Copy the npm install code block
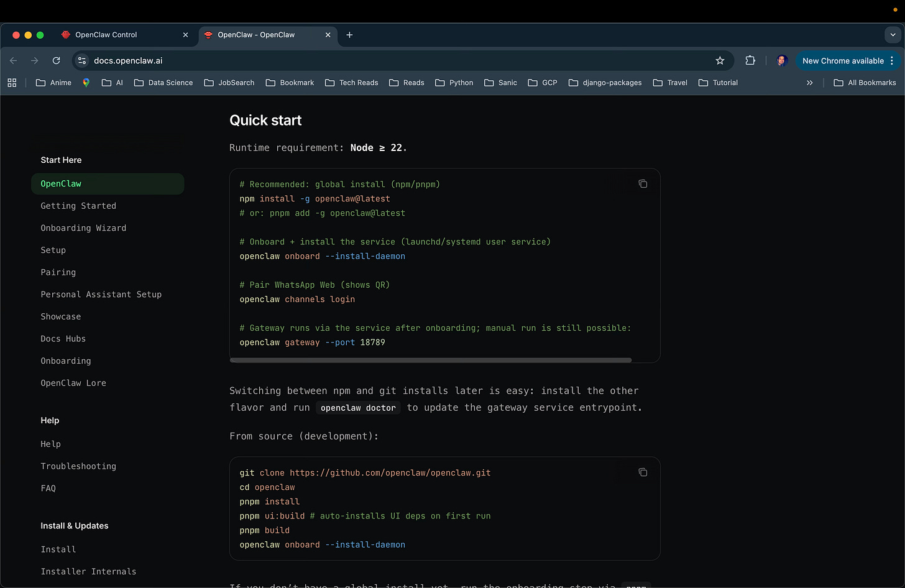 click(x=643, y=184)
